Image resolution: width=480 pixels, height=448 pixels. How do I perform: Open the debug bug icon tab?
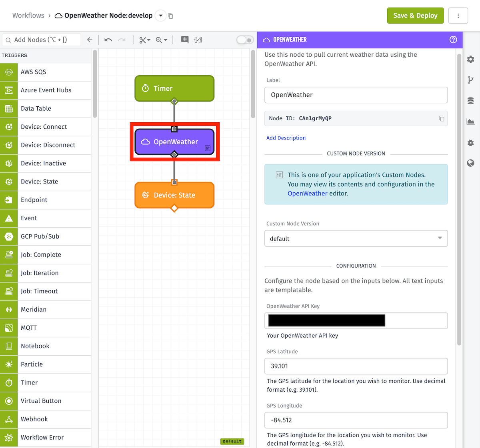point(471,142)
